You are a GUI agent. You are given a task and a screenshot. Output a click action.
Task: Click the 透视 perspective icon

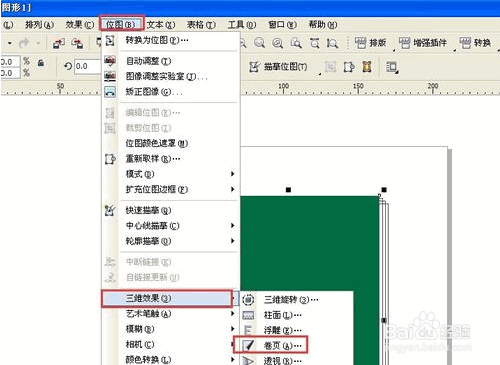(248, 361)
